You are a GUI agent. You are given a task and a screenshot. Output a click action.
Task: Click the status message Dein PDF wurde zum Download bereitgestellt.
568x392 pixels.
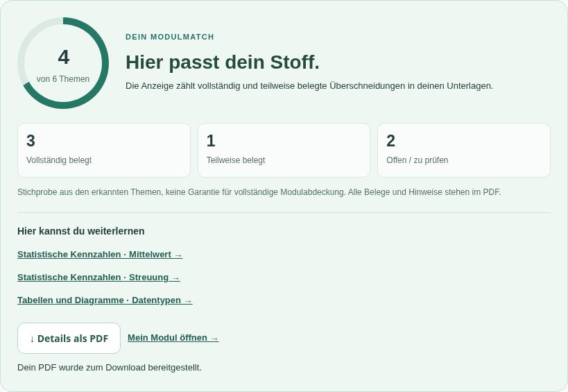(x=110, y=368)
